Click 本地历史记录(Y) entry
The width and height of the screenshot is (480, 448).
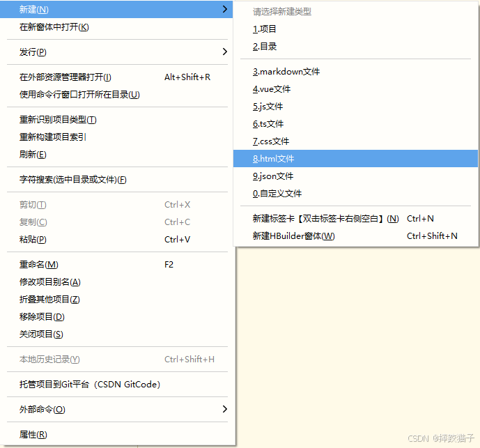(118, 360)
